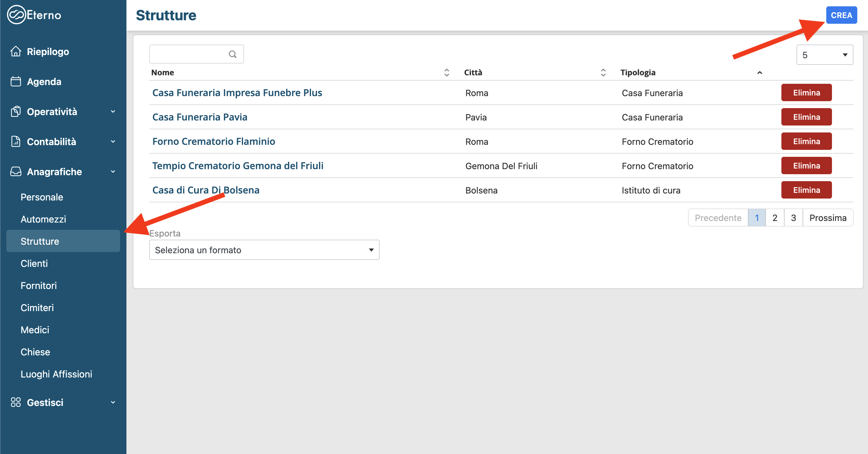The height and width of the screenshot is (454, 868).
Task: Click the Riepilogo home icon
Action: point(15,52)
